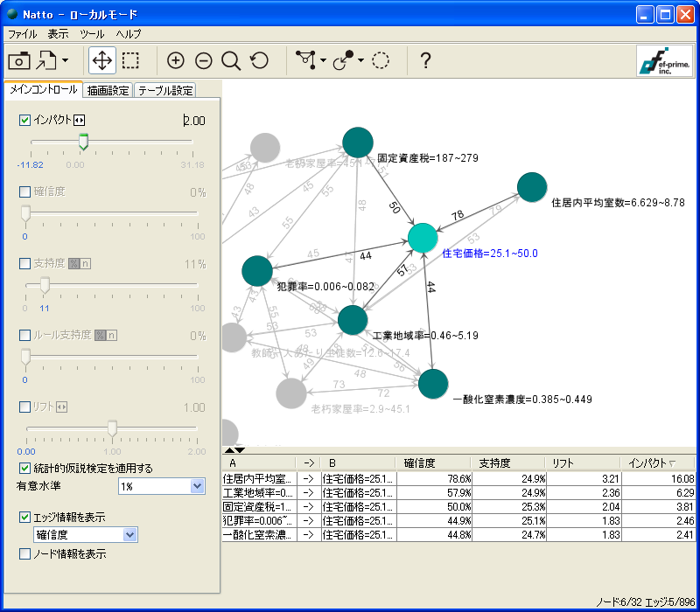Open the ツール menu

(92, 34)
